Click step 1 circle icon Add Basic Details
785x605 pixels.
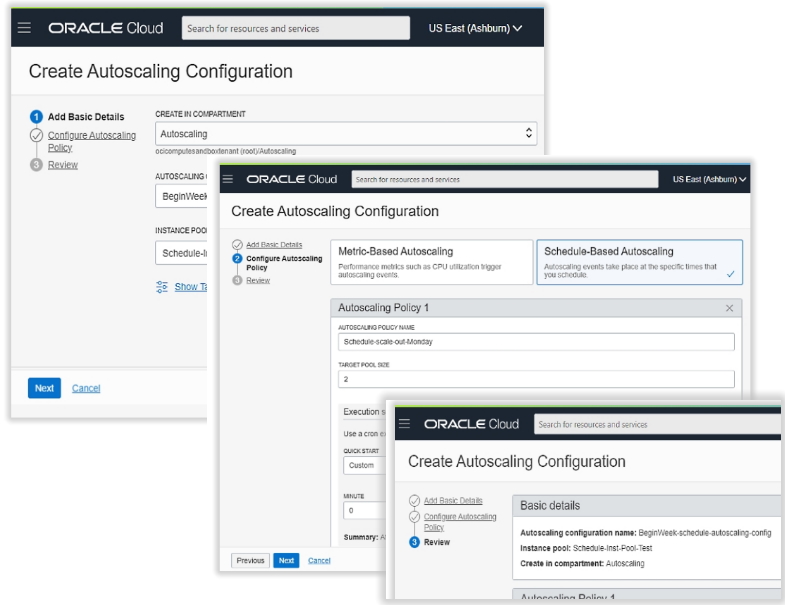point(36,117)
